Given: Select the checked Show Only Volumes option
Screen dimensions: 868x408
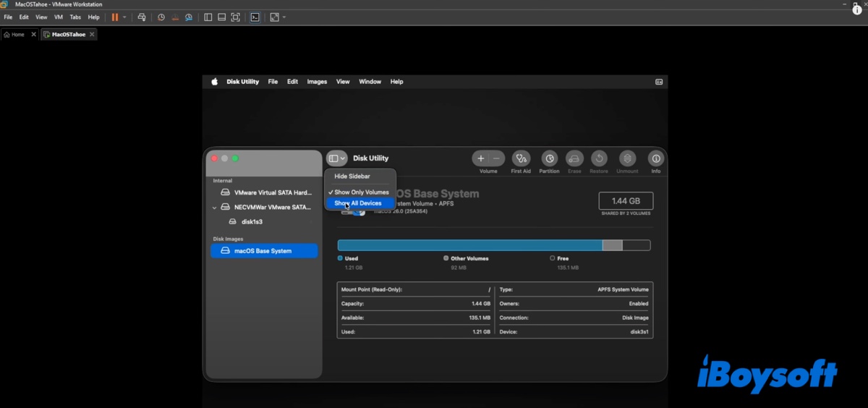Looking at the screenshot, I should pyautogui.click(x=361, y=192).
